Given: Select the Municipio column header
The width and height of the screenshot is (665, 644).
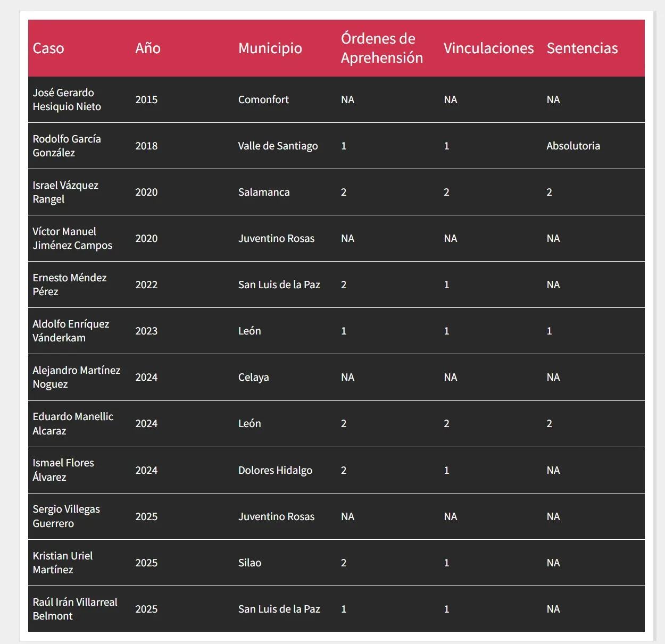Looking at the screenshot, I should click(x=270, y=48).
